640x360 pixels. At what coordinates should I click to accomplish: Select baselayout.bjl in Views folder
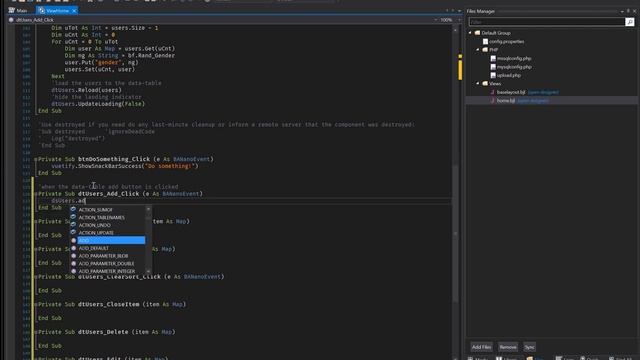[x=511, y=92]
